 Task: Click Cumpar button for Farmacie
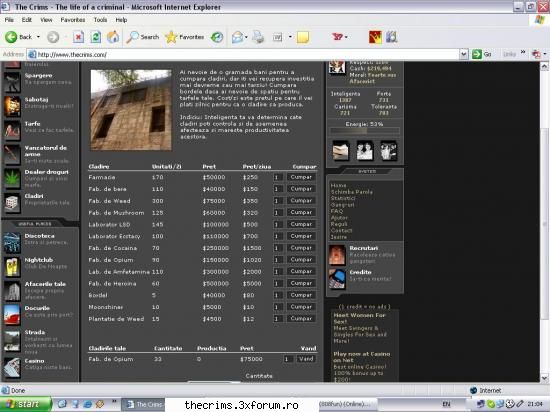[301, 177]
